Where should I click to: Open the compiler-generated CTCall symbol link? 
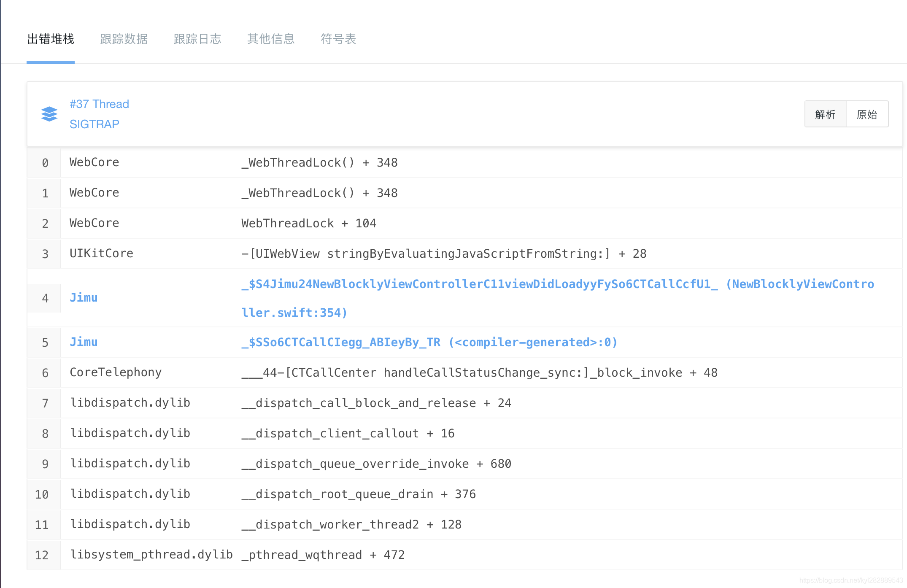(x=429, y=343)
